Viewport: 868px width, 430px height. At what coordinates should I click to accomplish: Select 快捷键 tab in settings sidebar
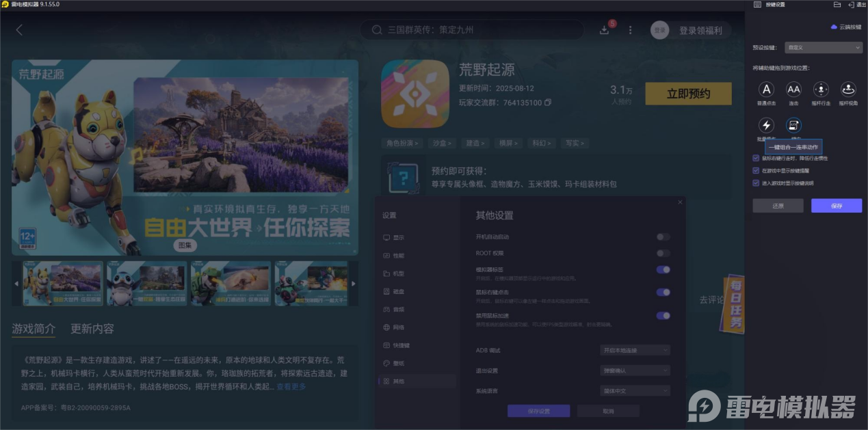click(398, 345)
